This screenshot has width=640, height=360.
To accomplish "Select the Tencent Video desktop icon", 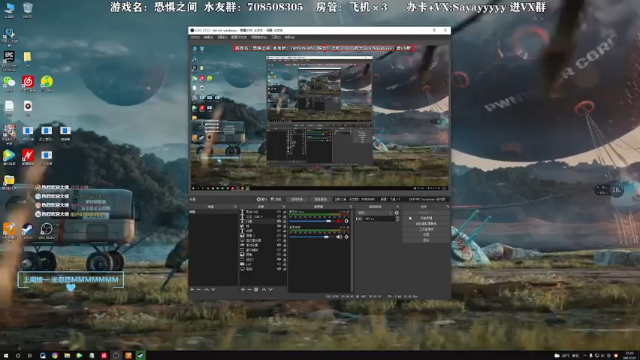I will click(9, 157).
